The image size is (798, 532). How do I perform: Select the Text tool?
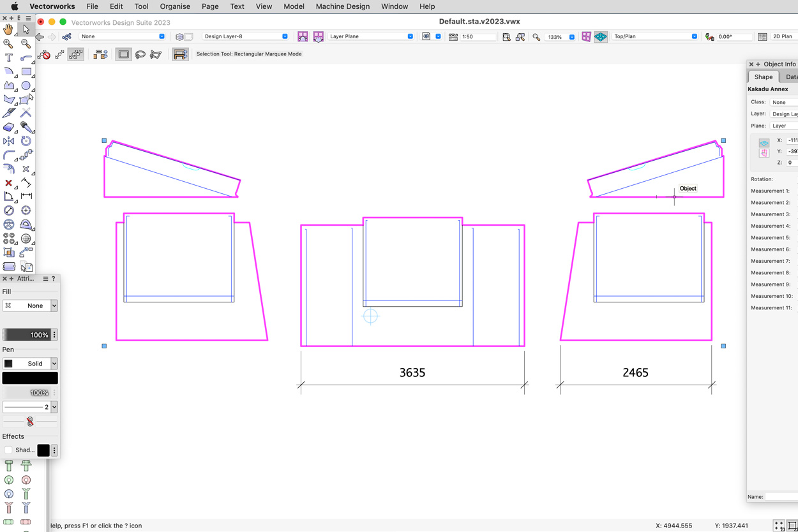tap(9, 57)
